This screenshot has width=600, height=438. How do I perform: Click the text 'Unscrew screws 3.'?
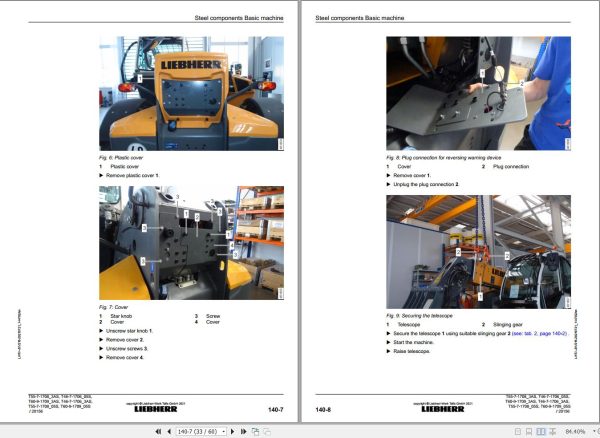pyautogui.click(x=127, y=348)
